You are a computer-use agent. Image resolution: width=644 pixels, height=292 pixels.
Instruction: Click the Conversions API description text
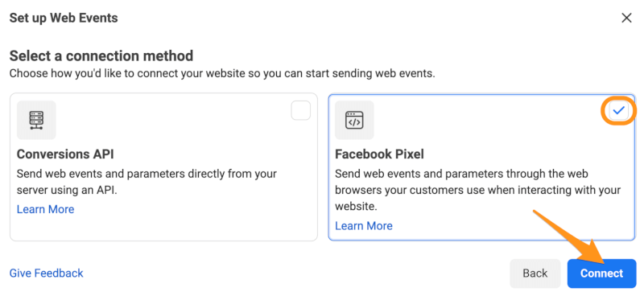click(x=147, y=182)
